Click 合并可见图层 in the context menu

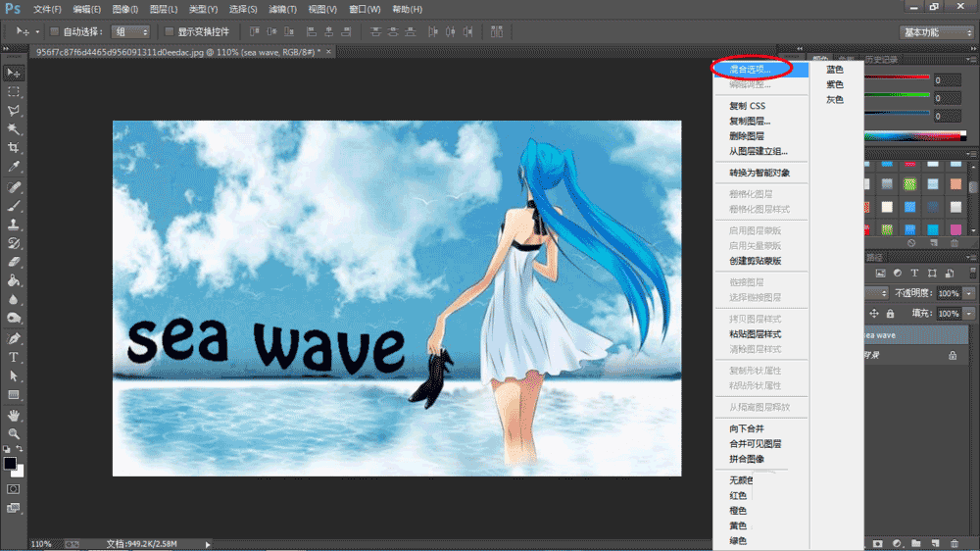755,444
